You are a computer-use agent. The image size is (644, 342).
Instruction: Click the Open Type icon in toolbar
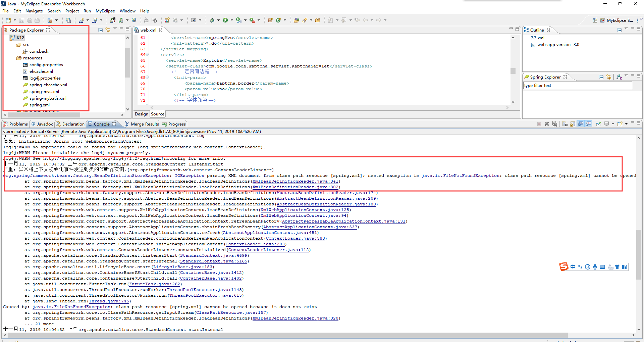tap(296, 20)
